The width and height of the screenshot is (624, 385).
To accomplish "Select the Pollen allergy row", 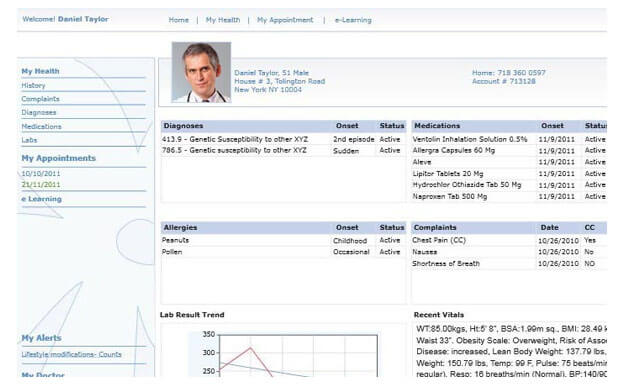I will 283,252.
